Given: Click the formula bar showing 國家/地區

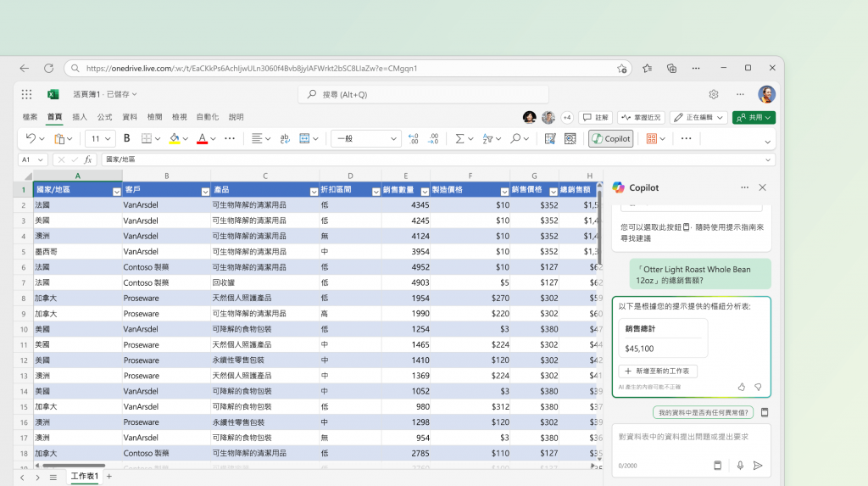Looking at the screenshot, I should pyautogui.click(x=437, y=159).
